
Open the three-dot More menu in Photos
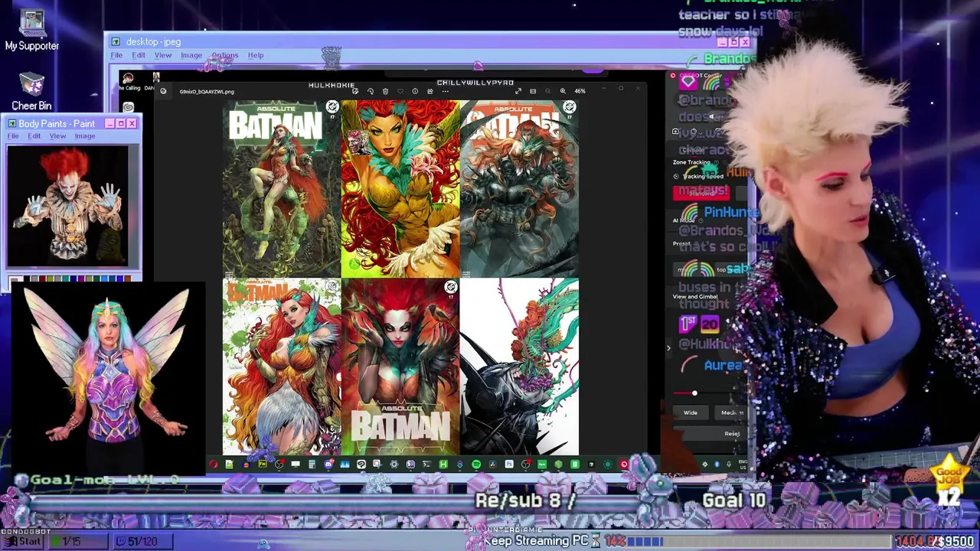pyautogui.click(x=446, y=91)
